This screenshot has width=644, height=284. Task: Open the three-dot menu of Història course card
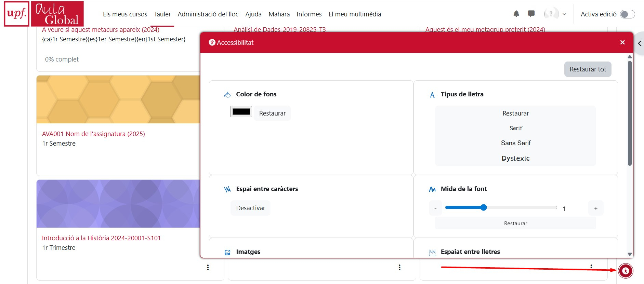pos(208,267)
